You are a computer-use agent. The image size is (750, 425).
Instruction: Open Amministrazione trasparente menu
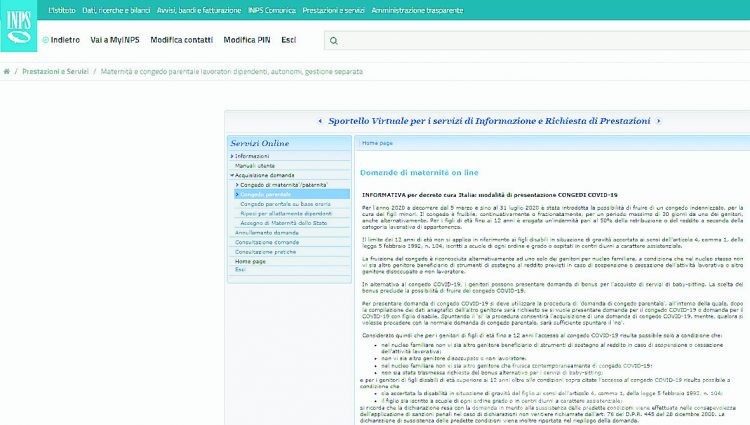click(x=417, y=10)
